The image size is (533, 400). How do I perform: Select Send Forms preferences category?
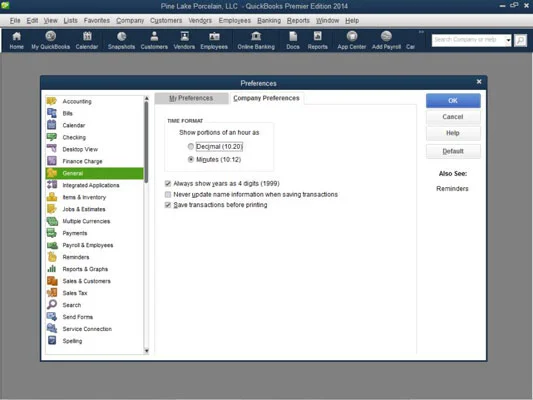tap(94, 317)
